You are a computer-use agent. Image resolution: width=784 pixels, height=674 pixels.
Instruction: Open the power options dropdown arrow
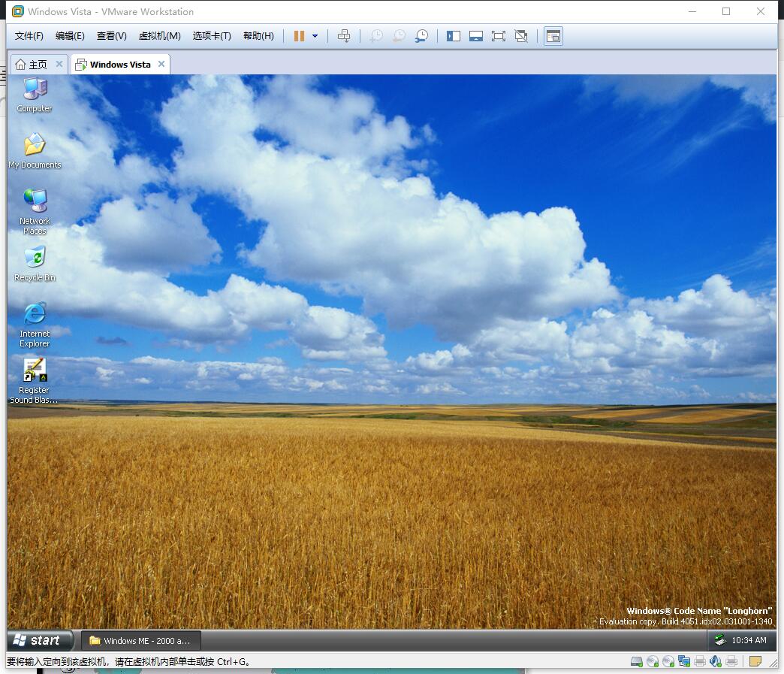[315, 36]
